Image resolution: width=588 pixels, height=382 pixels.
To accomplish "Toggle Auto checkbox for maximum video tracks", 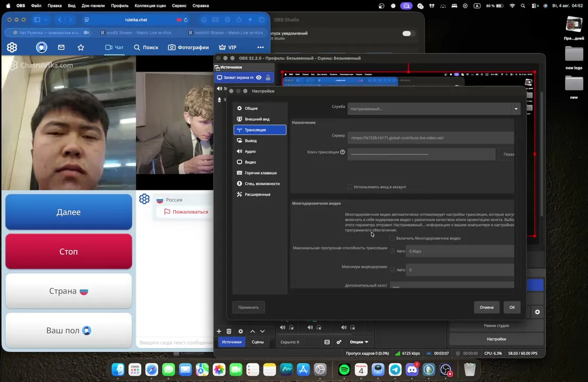I will pos(393,270).
